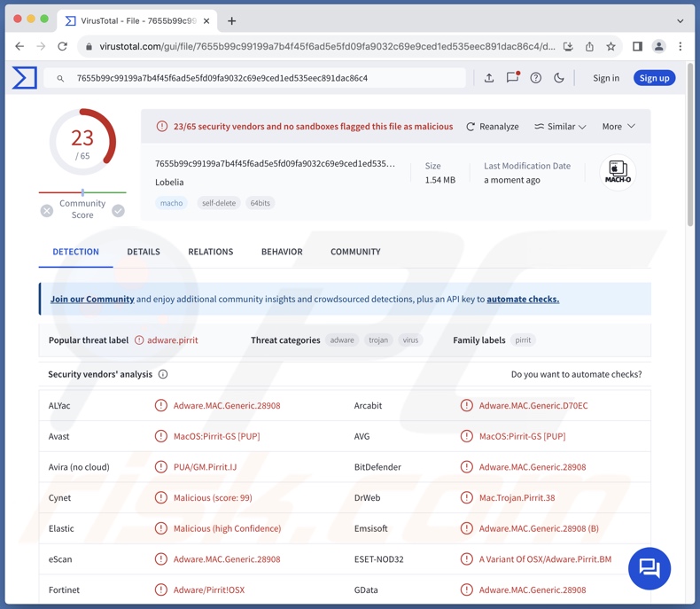Click the VirusTotal logo icon

tap(25, 78)
